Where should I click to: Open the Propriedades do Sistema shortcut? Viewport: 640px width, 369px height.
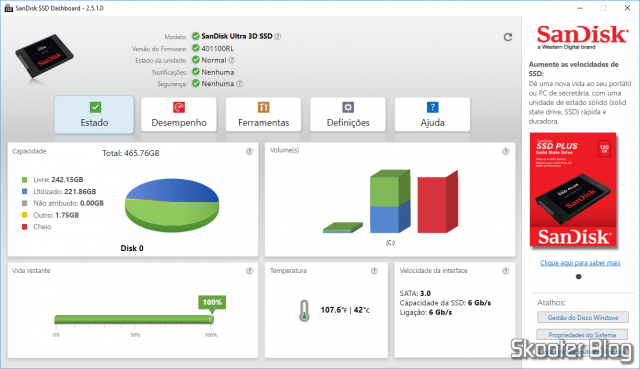(582, 335)
